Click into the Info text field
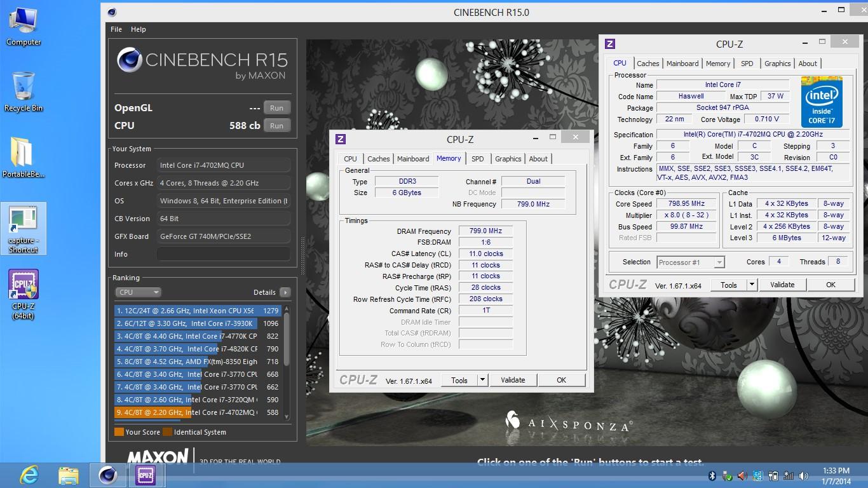This screenshot has width=868, height=488. 223,254
